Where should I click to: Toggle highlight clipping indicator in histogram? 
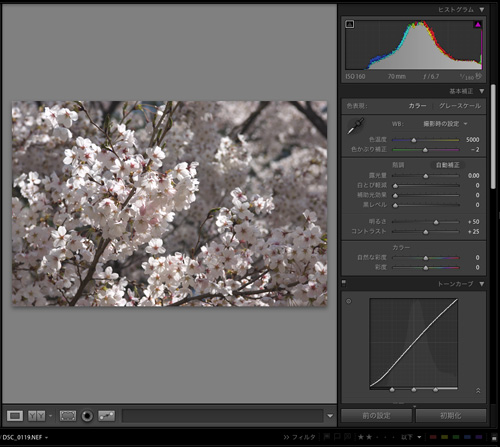478,24
